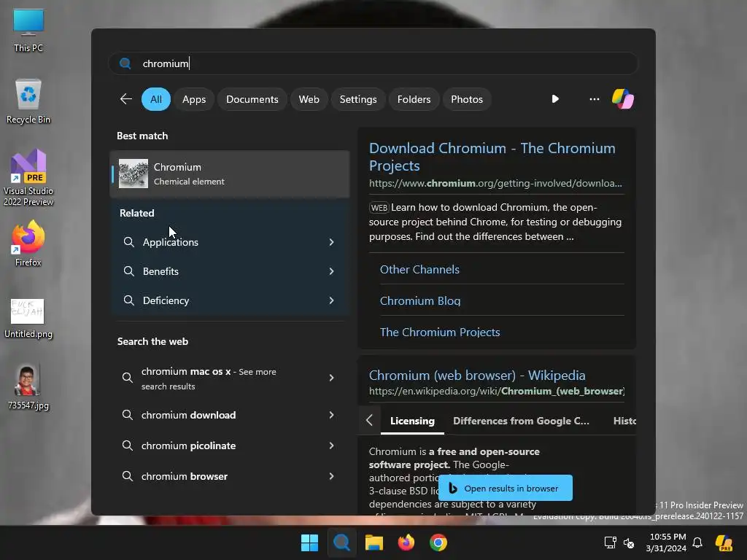Select chromium download web suggestion
The image size is (747, 560).
(x=230, y=415)
